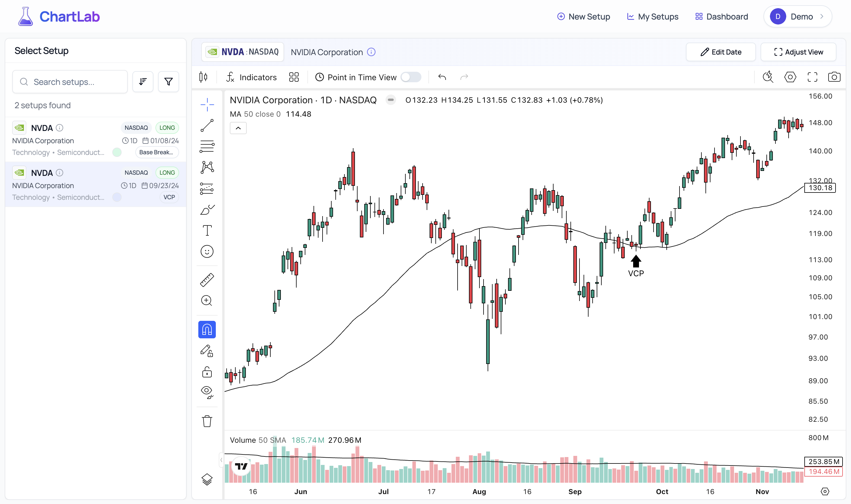
Task: Open the forecasting and projection tools
Action: tap(207, 188)
